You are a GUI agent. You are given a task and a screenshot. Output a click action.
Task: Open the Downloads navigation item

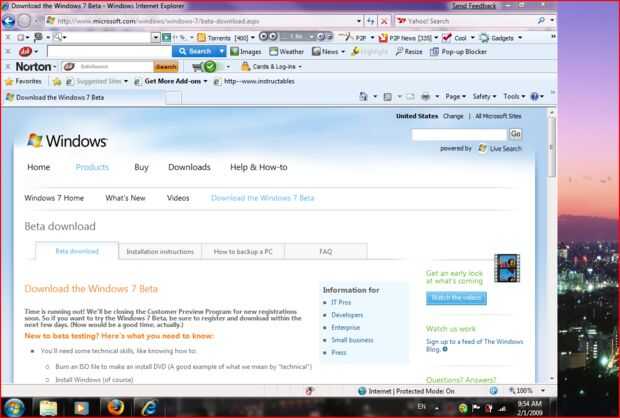[189, 167]
